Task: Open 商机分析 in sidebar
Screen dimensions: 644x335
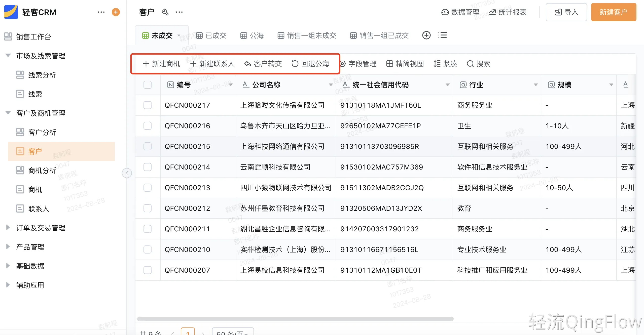Action: (x=36, y=171)
